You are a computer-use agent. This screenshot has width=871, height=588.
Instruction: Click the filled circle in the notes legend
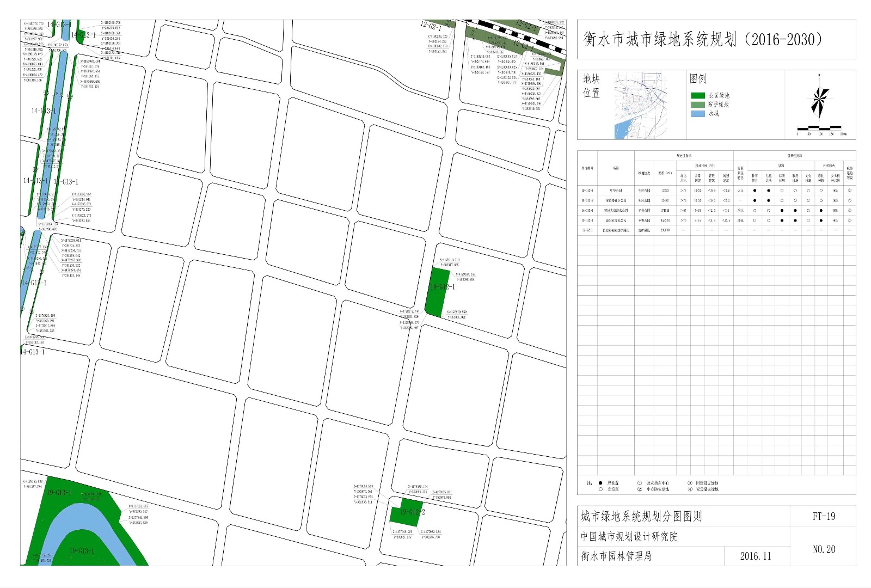point(600,483)
